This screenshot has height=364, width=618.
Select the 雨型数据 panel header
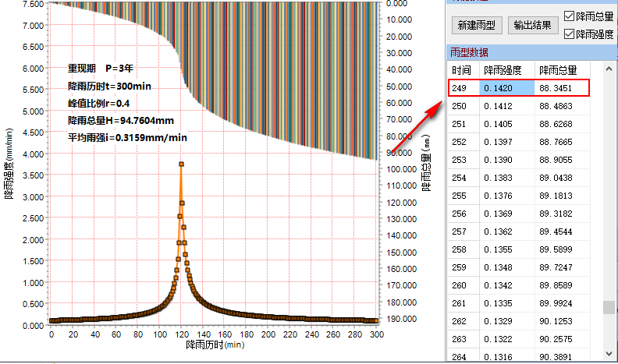pyautogui.click(x=470, y=53)
